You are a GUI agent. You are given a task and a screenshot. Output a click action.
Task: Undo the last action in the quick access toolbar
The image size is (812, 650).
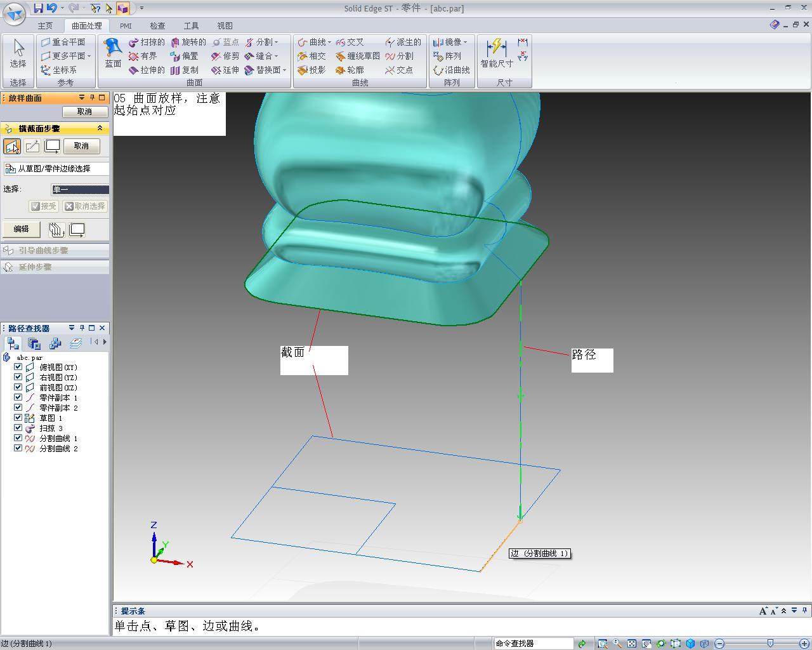pos(52,8)
